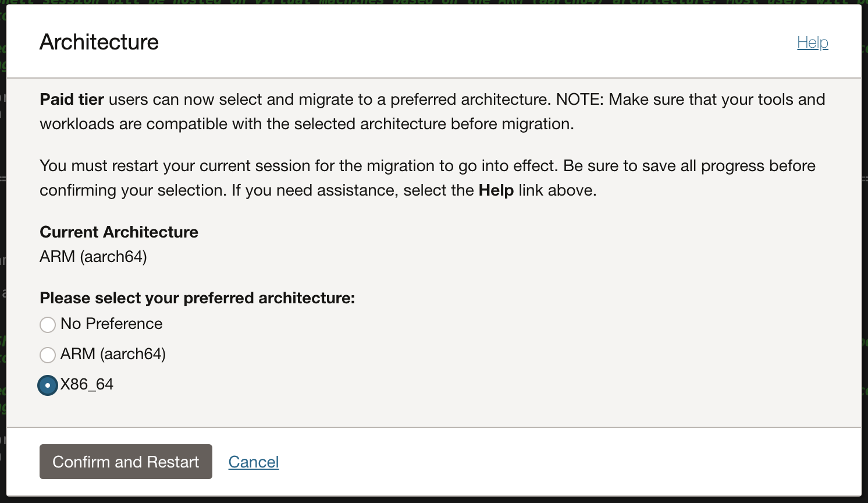Click the ARM (aarch64) current architecture text
This screenshot has width=868, height=503.
[x=94, y=256]
